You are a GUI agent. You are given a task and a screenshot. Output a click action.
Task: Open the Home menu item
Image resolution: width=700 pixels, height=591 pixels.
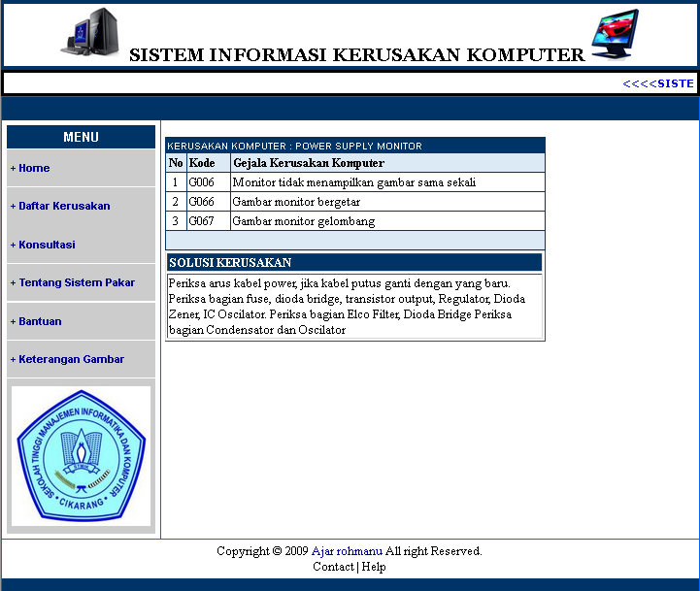click(30, 168)
